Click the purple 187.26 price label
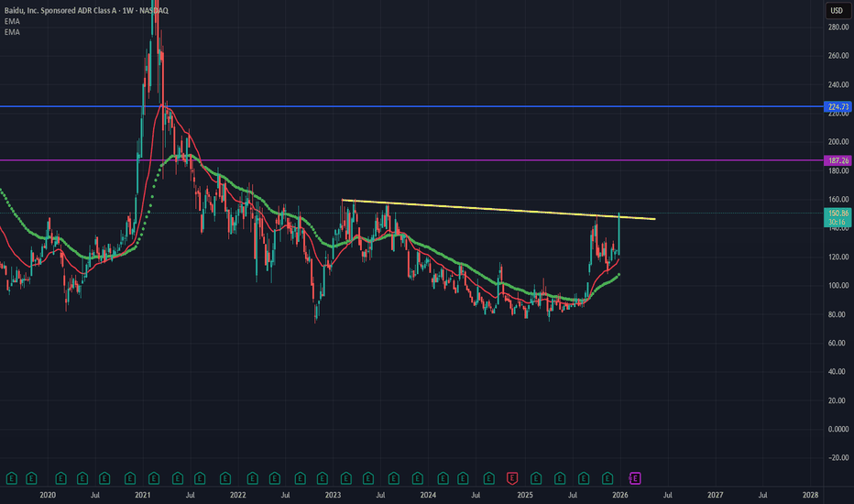This screenshot has height=504, width=854. click(x=838, y=160)
